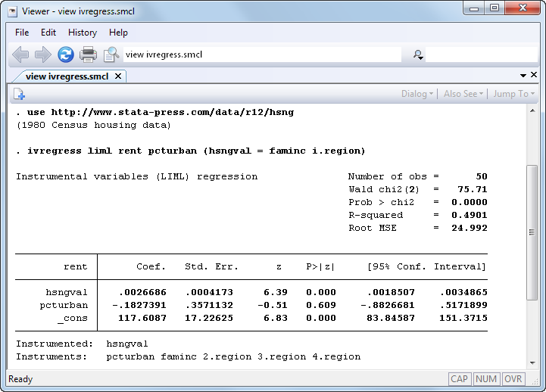546x392 pixels.
Task: Click the R-squared value 0.4901
Action: pyautogui.click(x=470, y=216)
